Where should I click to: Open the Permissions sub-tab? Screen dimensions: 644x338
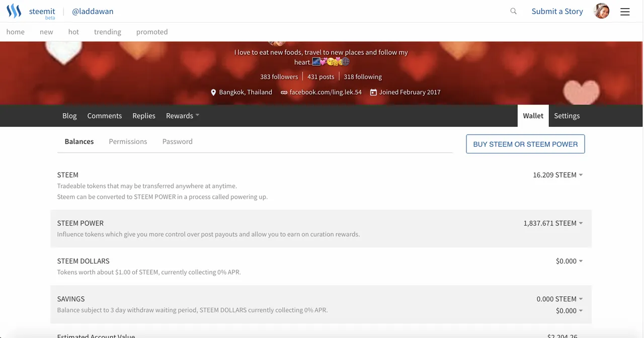pos(128,142)
